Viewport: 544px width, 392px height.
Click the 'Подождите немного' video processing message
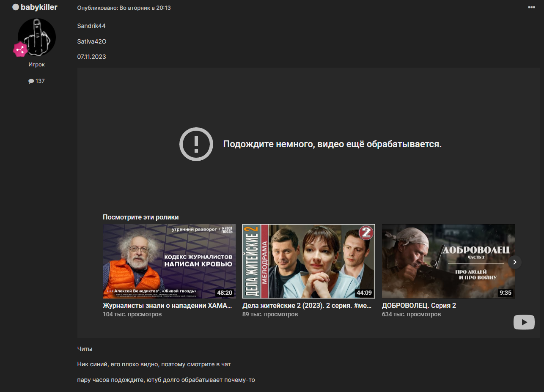click(x=332, y=144)
